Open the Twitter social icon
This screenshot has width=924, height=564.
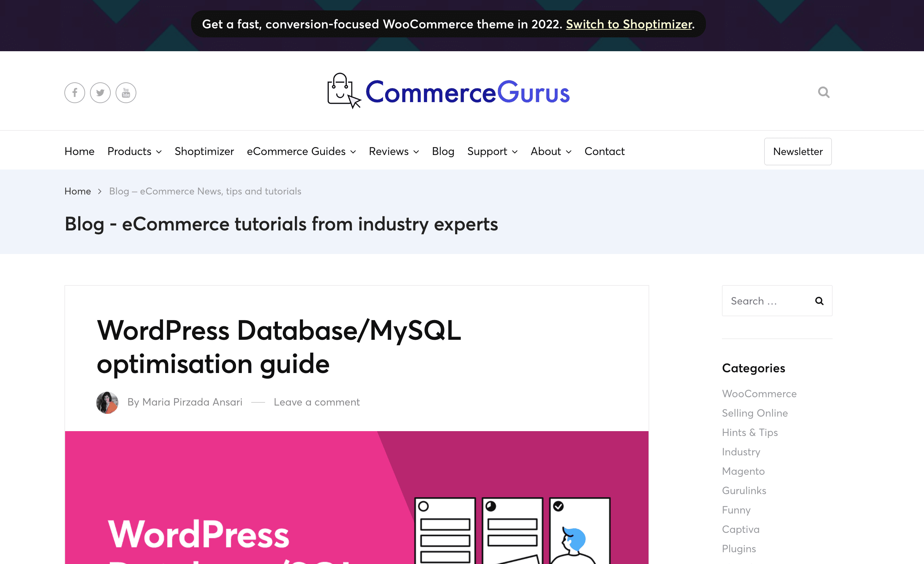(x=100, y=93)
